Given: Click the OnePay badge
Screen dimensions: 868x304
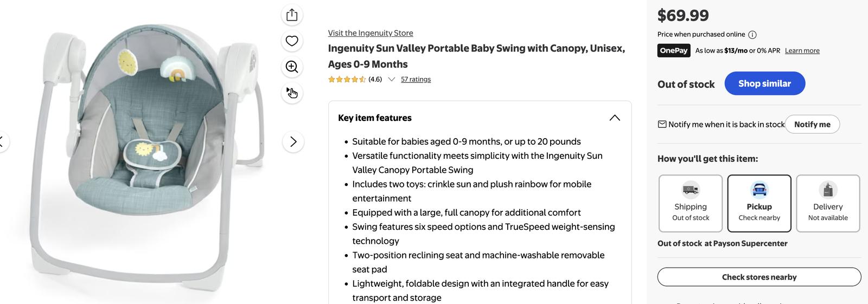Looking at the screenshot, I should click(674, 50).
